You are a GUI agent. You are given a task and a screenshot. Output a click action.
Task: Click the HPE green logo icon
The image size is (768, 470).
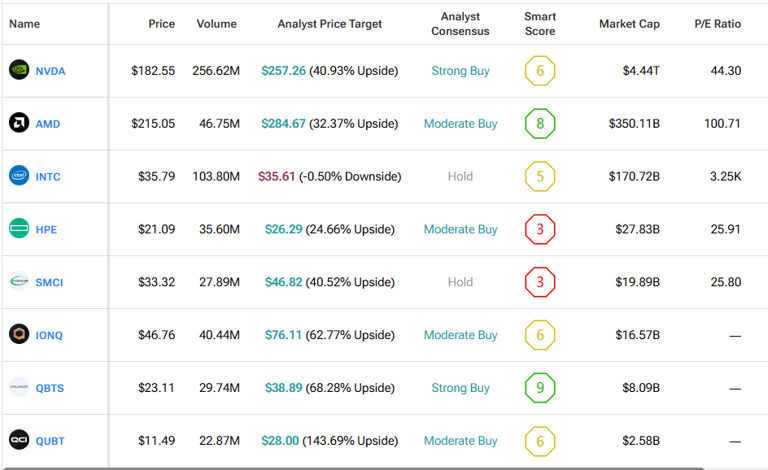point(19,229)
